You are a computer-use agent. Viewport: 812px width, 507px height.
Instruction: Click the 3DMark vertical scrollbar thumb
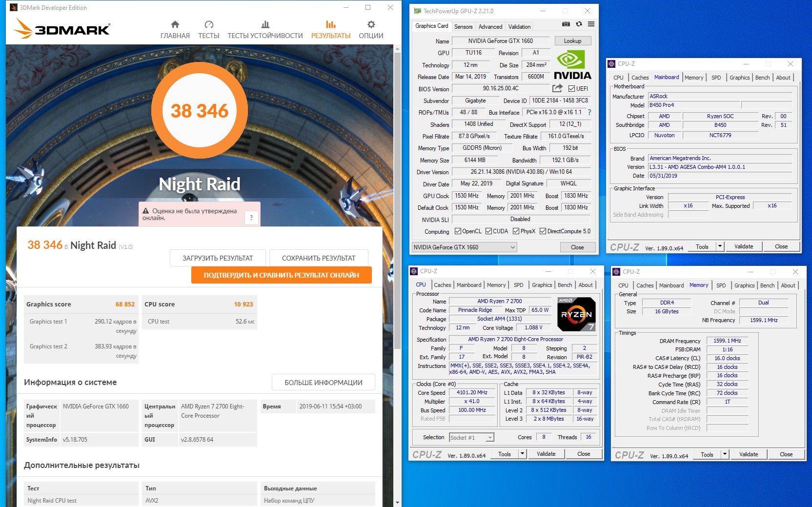click(397, 200)
